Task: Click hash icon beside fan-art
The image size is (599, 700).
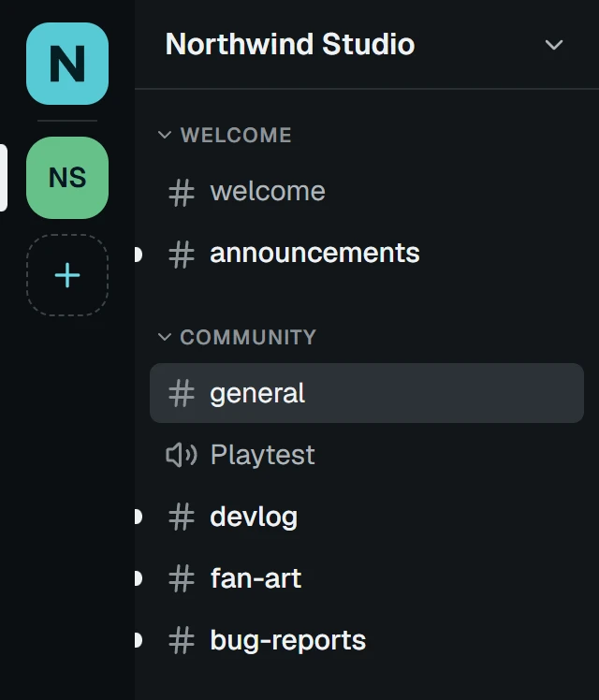Action: [x=182, y=578]
